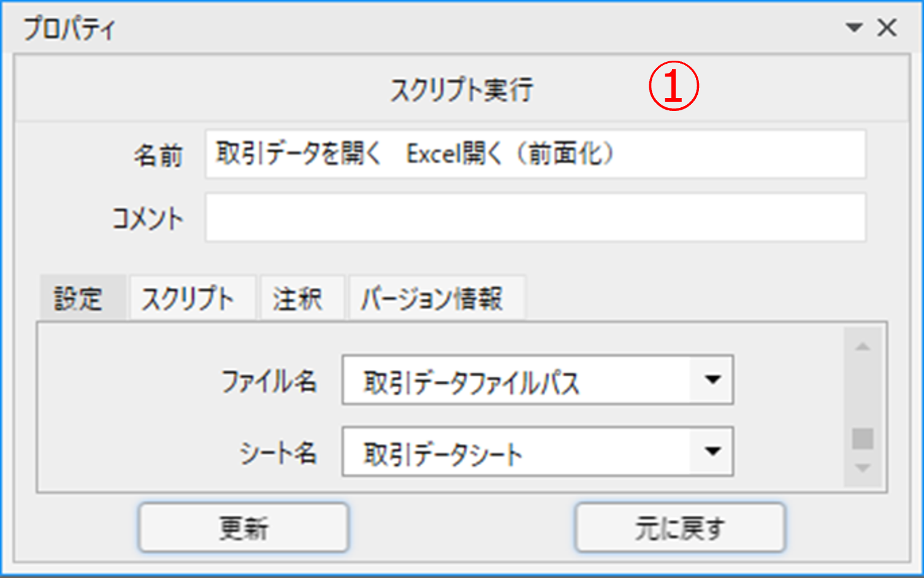924x578 pixels.
Task: Click the プロパティ panel title
Action: [x=69, y=28]
